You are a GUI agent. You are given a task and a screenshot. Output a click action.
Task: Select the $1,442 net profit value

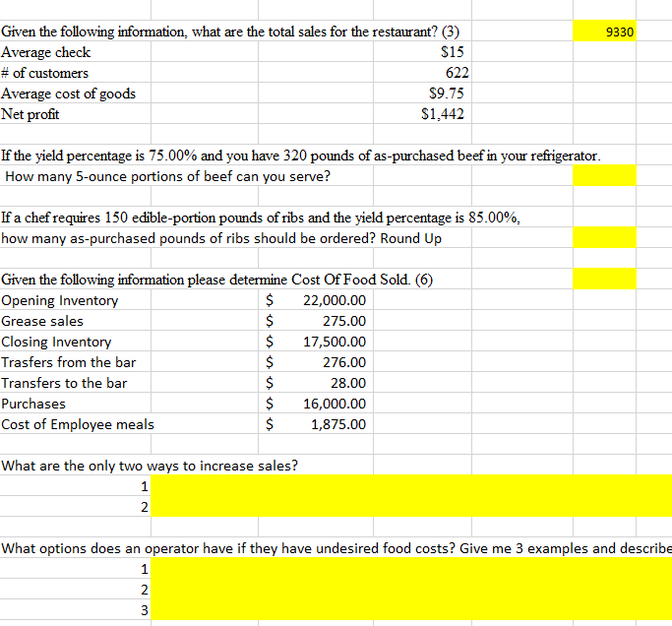pyautogui.click(x=443, y=113)
